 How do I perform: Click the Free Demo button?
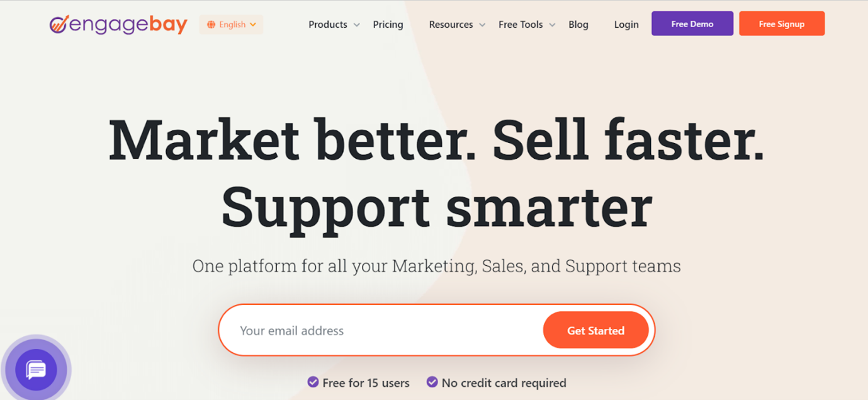coord(692,24)
